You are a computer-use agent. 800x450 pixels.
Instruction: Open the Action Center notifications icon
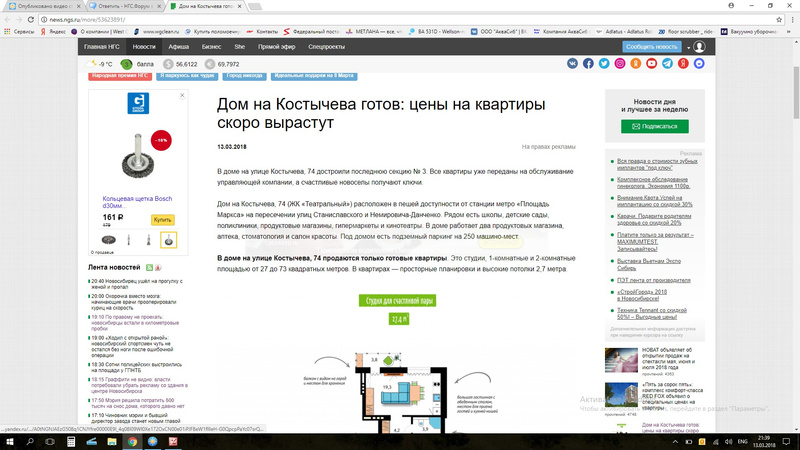coord(786,442)
